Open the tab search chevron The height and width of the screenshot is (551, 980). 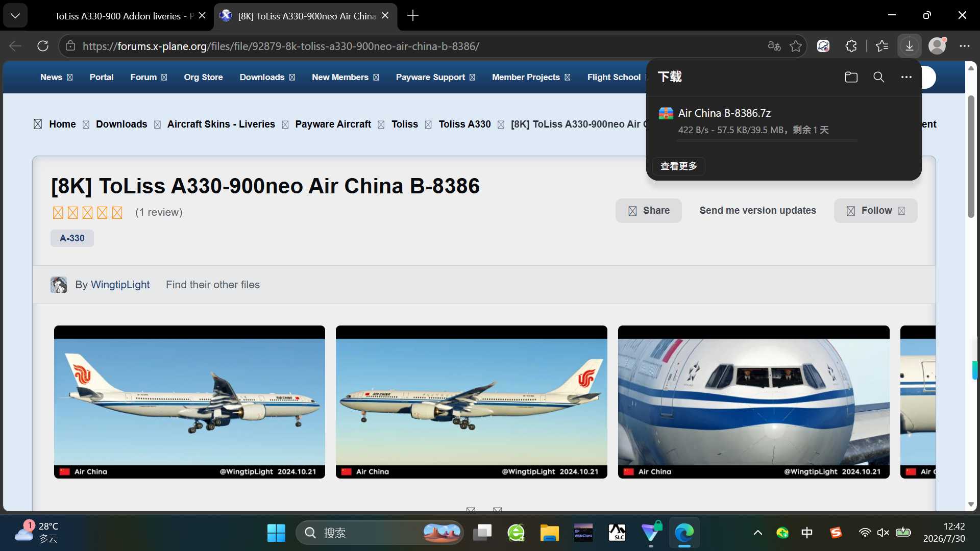[15, 16]
